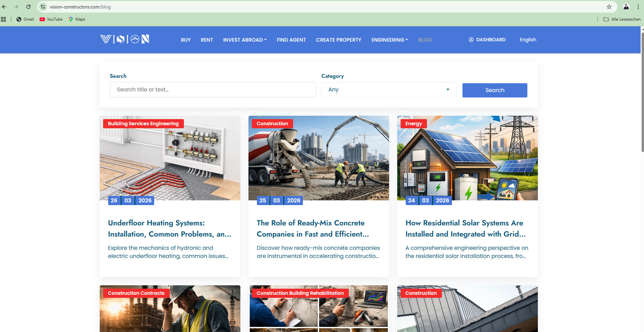Viewport: 644px width, 332px height.
Task: Click the Construction Building Rehabilitation tag
Action: (x=300, y=293)
